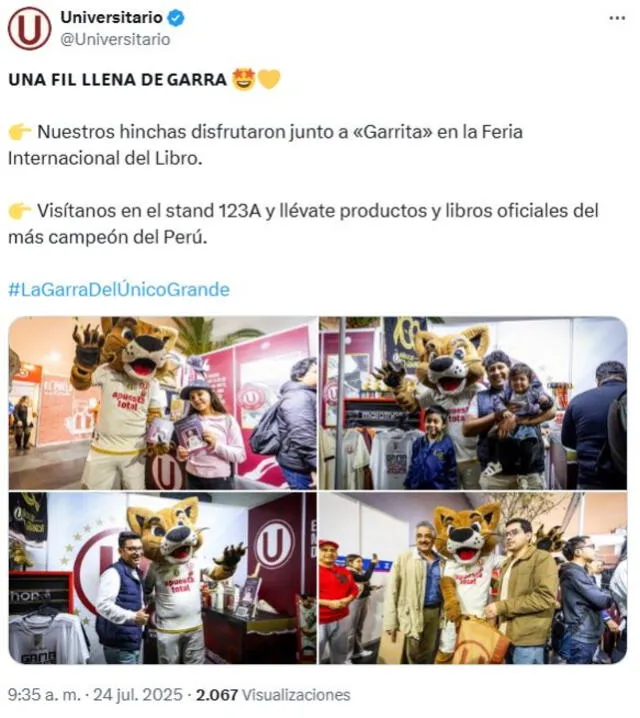
Task: Click the star-eyes emoji in headline
Action: point(244,79)
